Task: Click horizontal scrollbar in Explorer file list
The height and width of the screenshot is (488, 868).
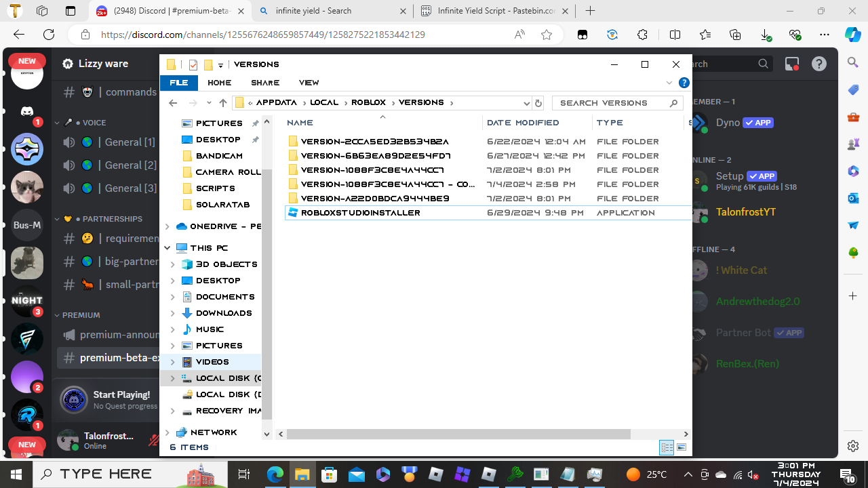Action: coord(458,434)
